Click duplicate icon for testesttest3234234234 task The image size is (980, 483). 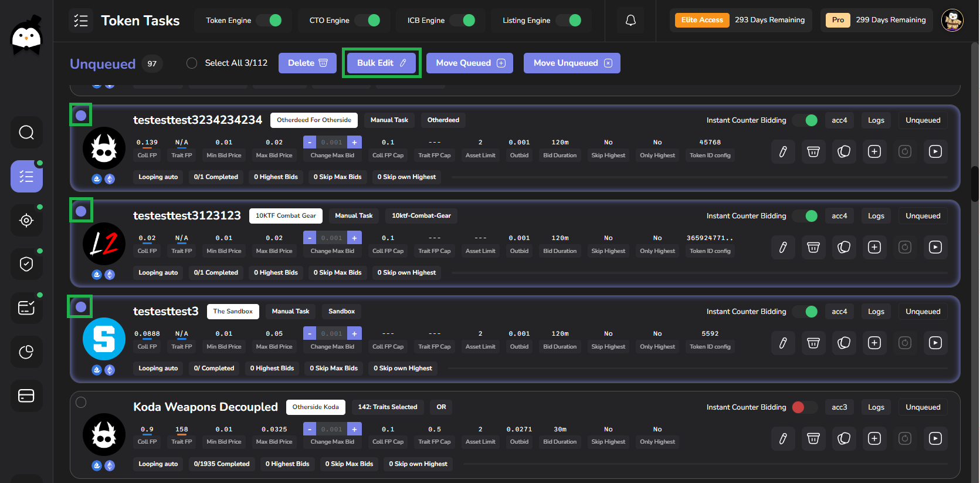pos(844,151)
